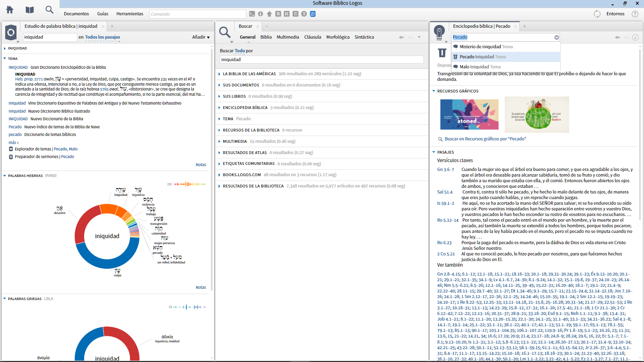Show Enciclopedia bíblica panel information
644x362 pixels.
[x=636, y=37]
